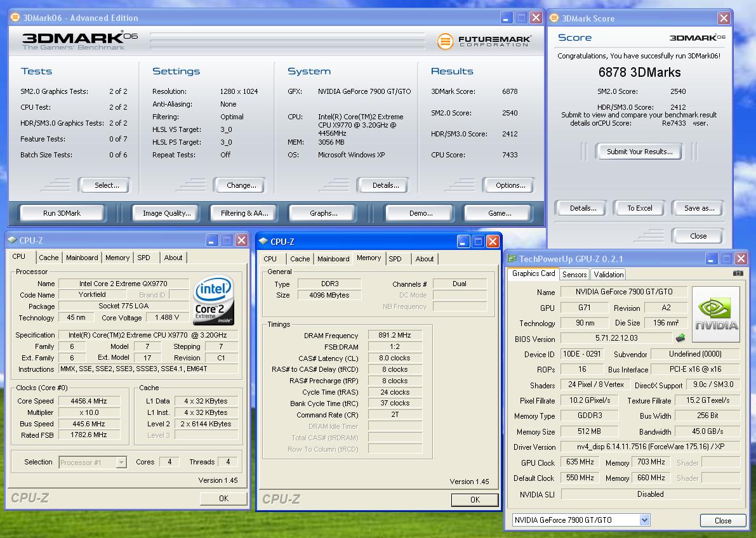
Task: Click the Core Speed 4456.4 MHz field
Action: coord(89,400)
